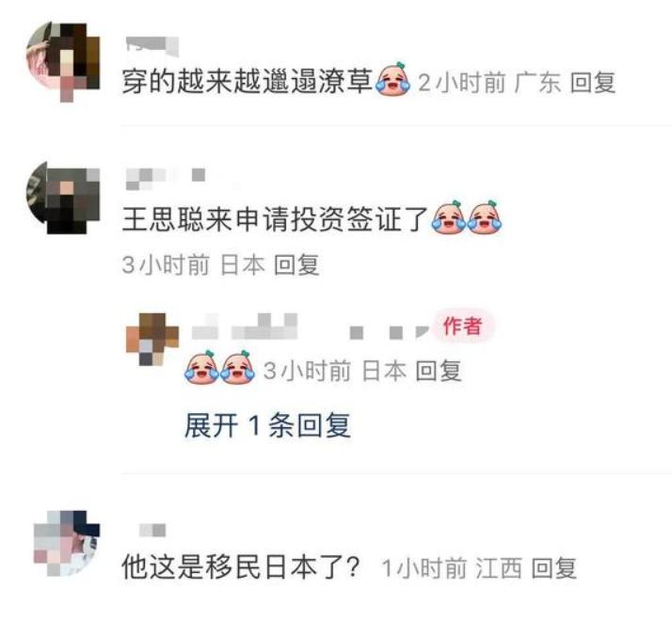The height and width of the screenshot is (621, 672).
Task: Open the author's blurred username
Action: (310, 326)
